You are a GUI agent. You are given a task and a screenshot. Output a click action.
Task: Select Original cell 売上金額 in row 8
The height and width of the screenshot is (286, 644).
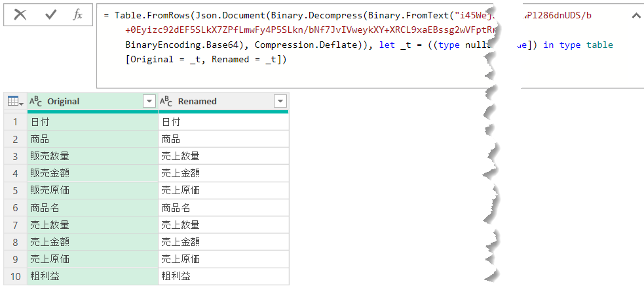(x=93, y=242)
